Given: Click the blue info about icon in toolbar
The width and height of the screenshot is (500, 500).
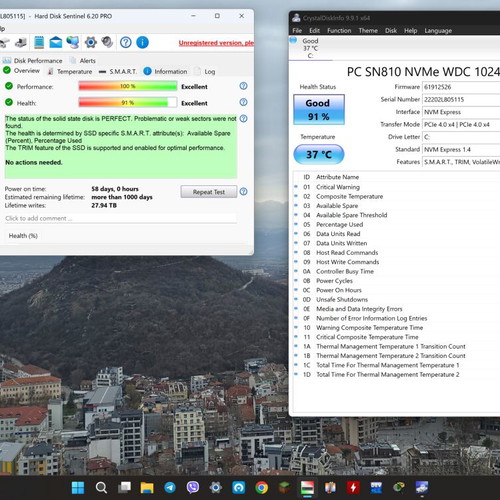Looking at the screenshot, I should pos(142,43).
